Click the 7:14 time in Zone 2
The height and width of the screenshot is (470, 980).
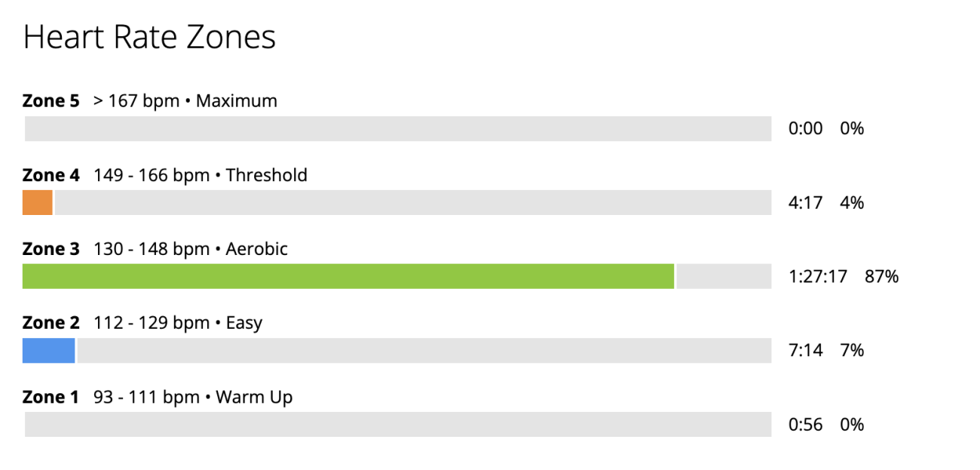[x=805, y=351]
